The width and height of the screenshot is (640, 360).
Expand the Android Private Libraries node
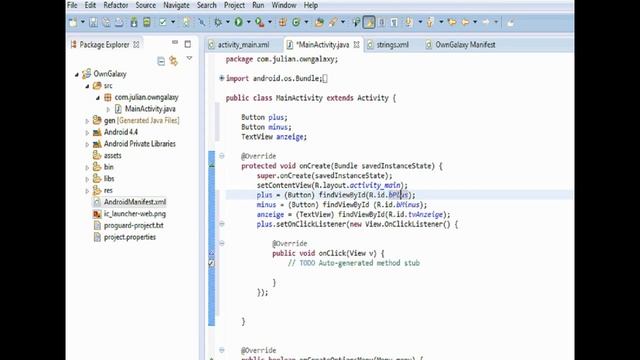pos(87,144)
